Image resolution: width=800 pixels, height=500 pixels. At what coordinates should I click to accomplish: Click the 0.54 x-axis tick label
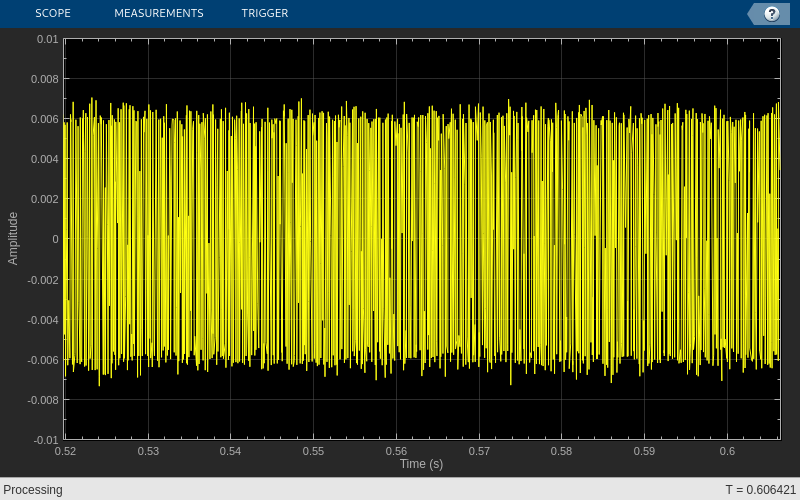231,451
